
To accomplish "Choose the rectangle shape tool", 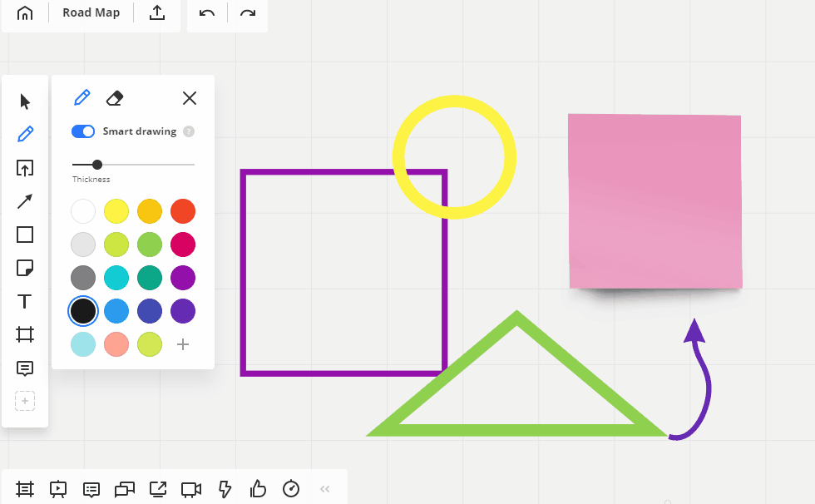I will (25, 235).
